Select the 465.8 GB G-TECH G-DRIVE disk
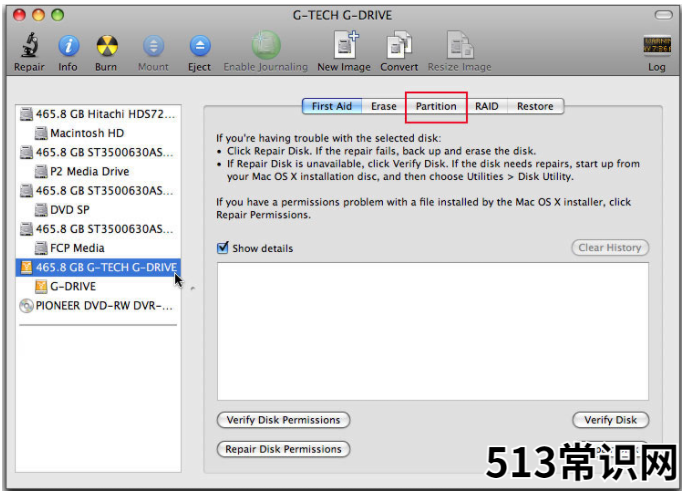This screenshot has width=687, height=493. 98,267
